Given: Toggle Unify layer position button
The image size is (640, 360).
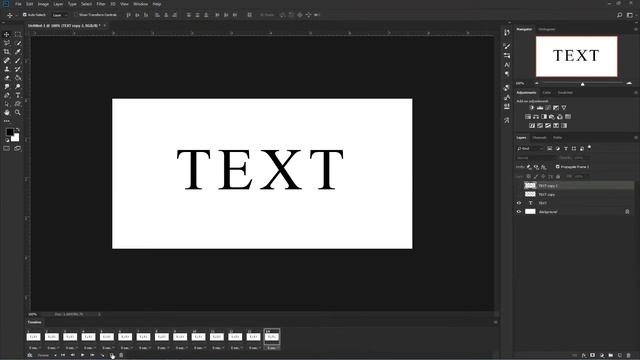Looking at the screenshot, I should click(529, 167).
